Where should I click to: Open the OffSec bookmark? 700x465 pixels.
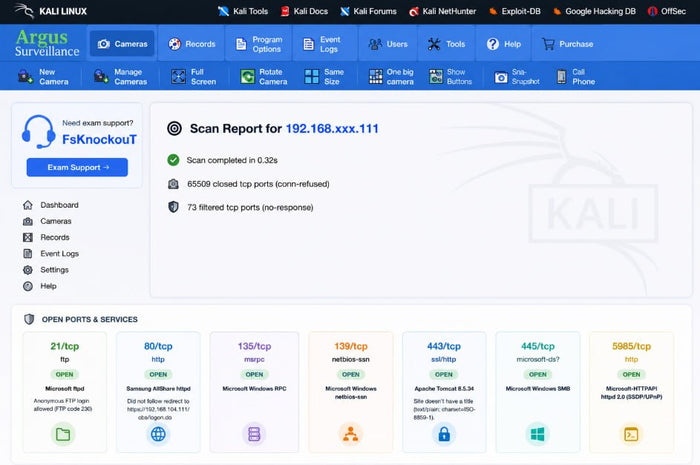pyautogui.click(x=667, y=11)
